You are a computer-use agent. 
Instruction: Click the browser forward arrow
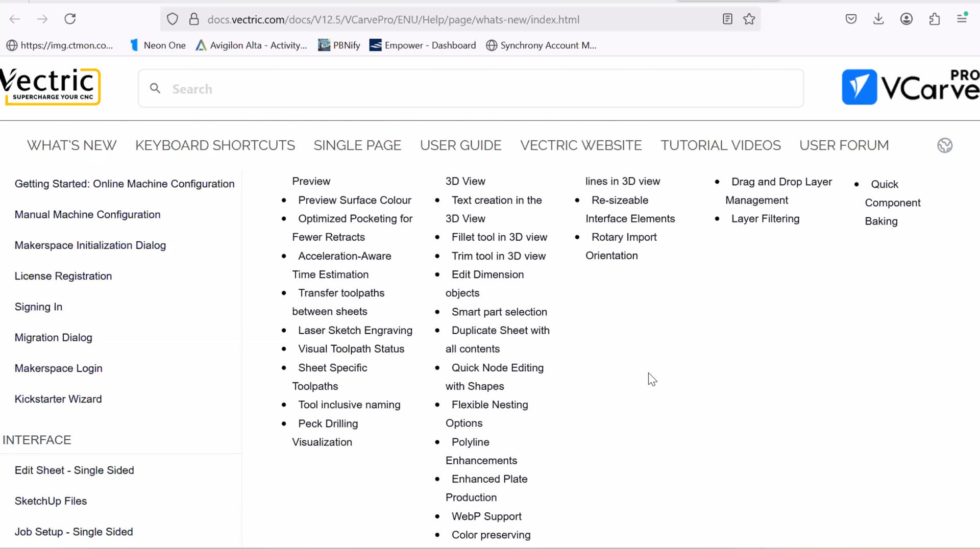click(42, 19)
